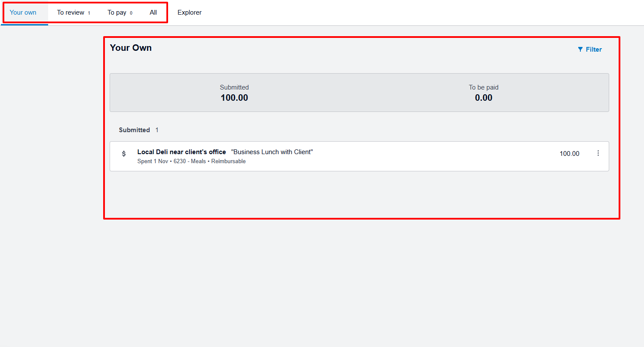Click the "0" badge next to To pay
644x347 pixels.
(x=131, y=12)
